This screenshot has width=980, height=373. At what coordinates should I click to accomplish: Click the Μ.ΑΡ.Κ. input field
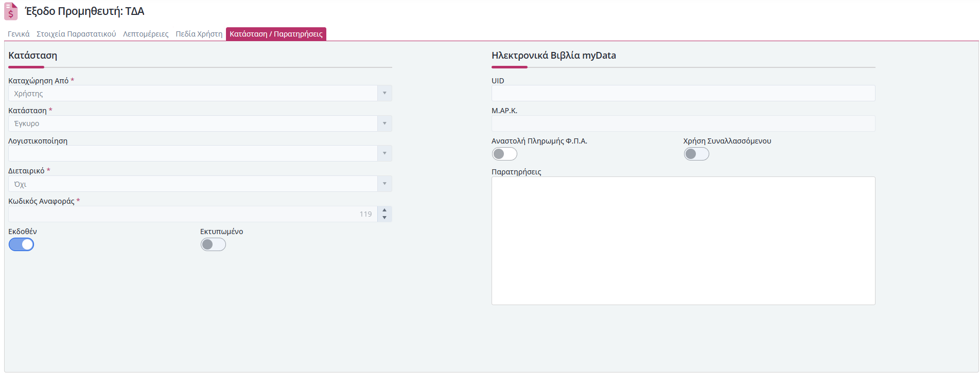click(x=683, y=123)
